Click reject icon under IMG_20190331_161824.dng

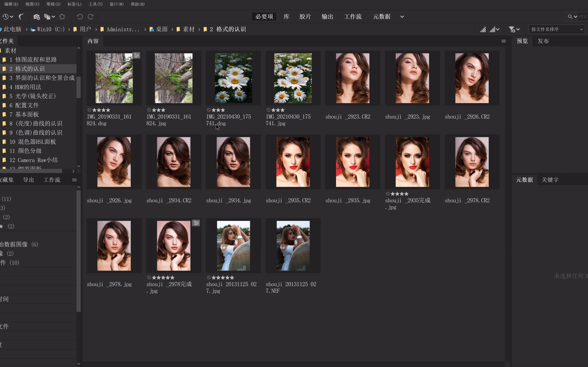click(89, 110)
